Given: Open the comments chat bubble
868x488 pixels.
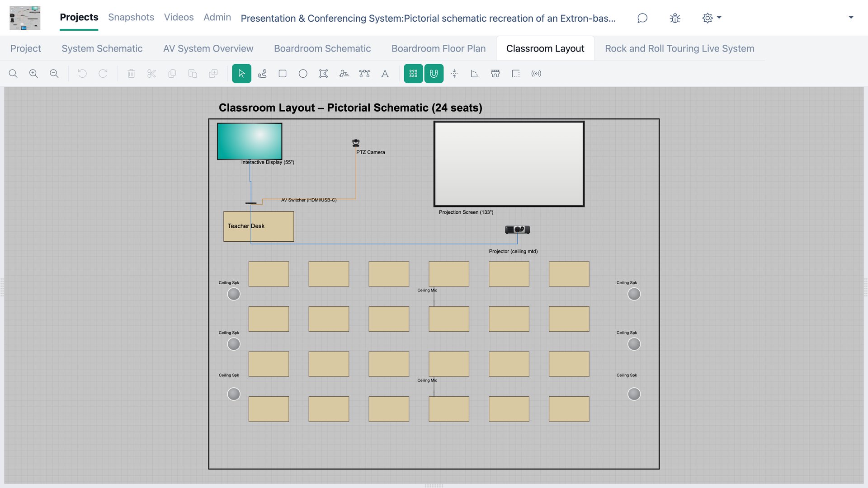Looking at the screenshot, I should click(642, 18).
